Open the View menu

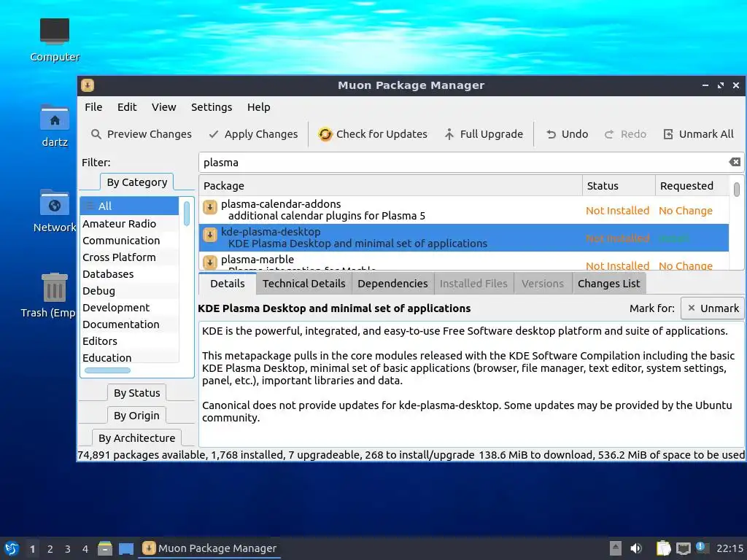coord(164,107)
